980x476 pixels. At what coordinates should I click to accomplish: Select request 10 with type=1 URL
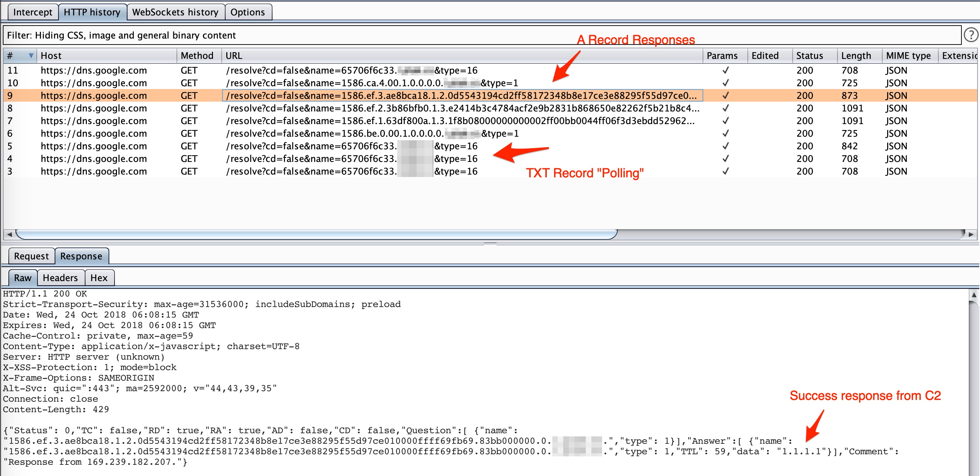(x=371, y=83)
